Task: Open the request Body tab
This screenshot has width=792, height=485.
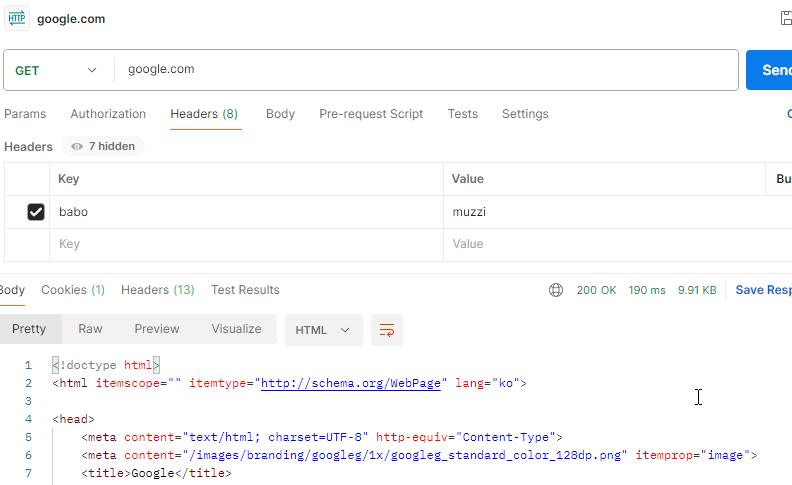Action: click(280, 114)
